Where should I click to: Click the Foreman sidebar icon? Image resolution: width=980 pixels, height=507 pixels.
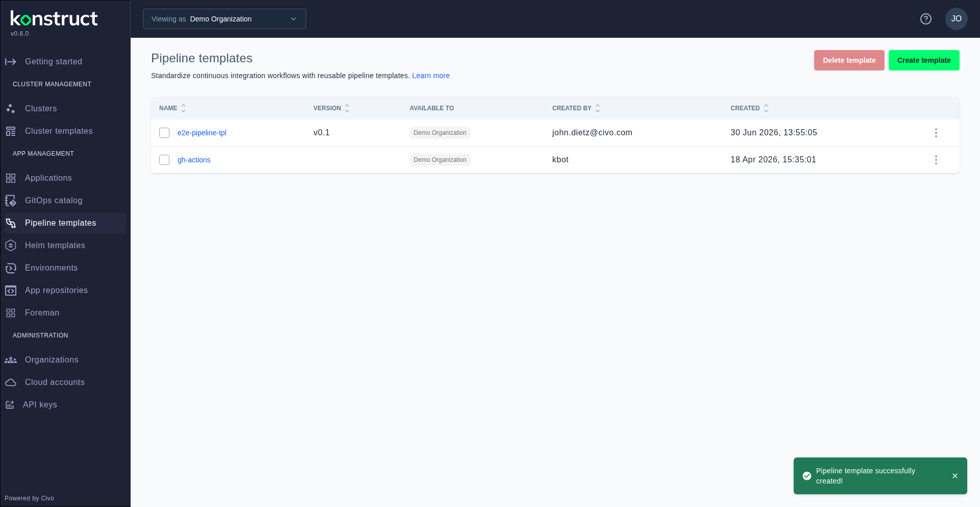point(11,313)
